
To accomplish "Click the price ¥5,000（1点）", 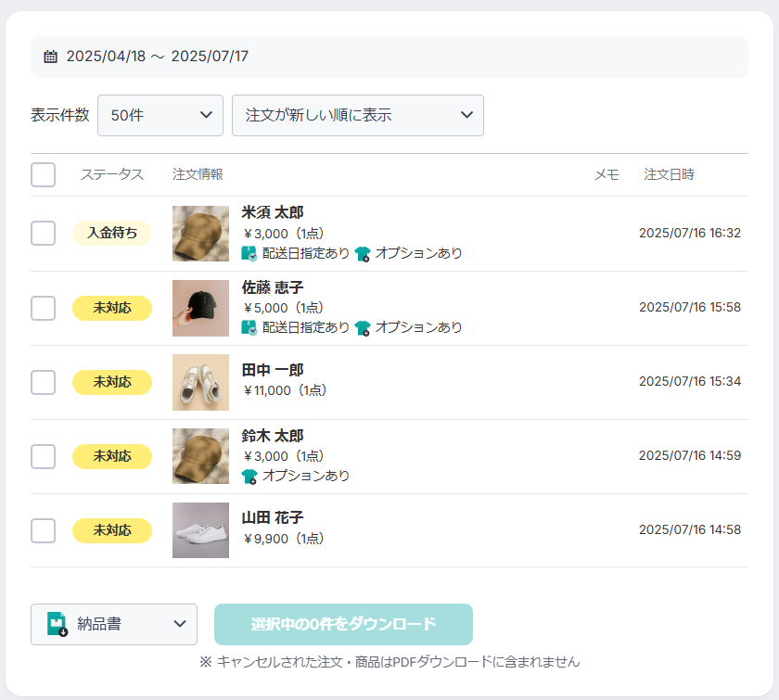I will tap(284, 308).
